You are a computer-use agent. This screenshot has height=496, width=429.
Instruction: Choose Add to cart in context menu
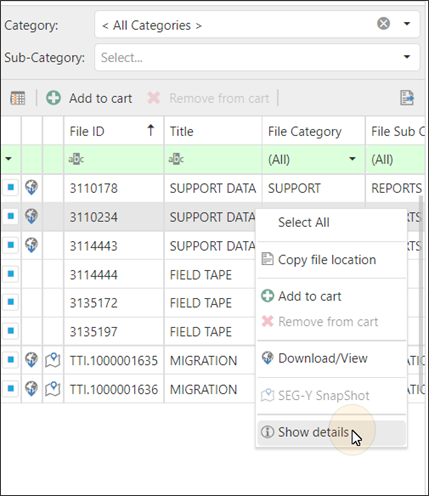point(332,296)
